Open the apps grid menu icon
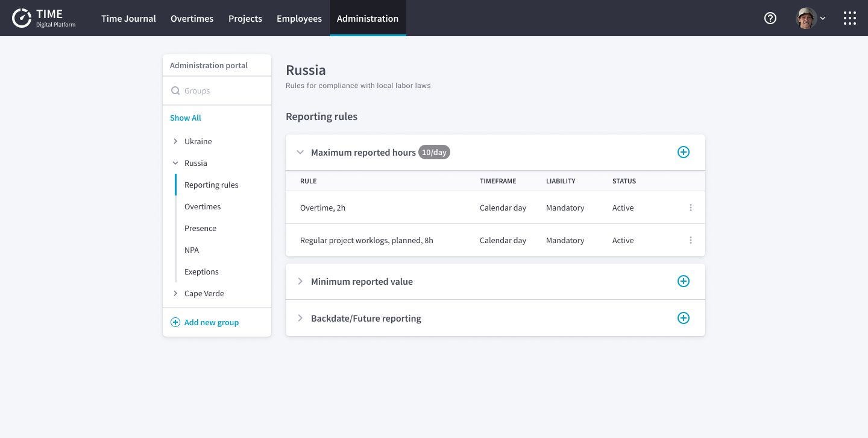The height and width of the screenshot is (438, 868). pos(849,18)
